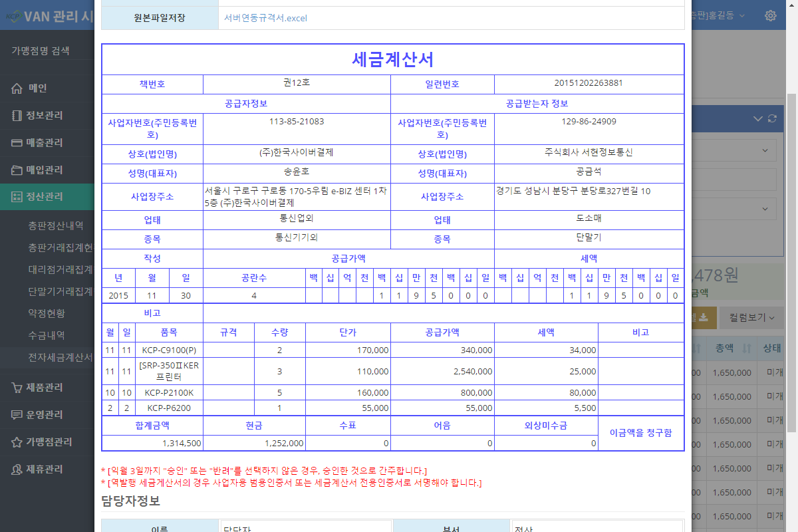This screenshot has height=532, width=798.
Task: Click the 이금액을 청구함 cell
Action: pyautogui.click(x=641, y=433)
